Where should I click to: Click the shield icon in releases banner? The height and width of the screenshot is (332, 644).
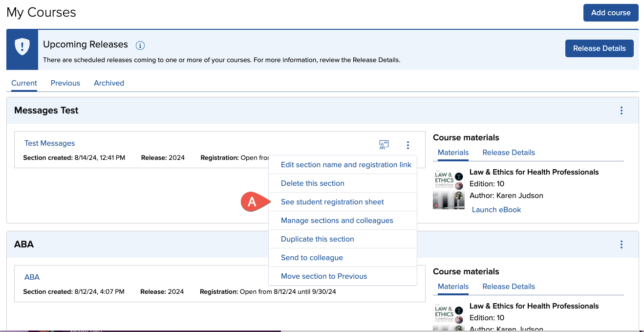tap(22, 47)
